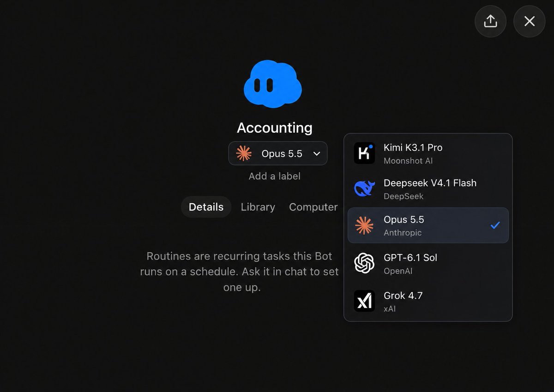The image size is (554, 392).
Task: Click Add a label
Action: [275, 176]
